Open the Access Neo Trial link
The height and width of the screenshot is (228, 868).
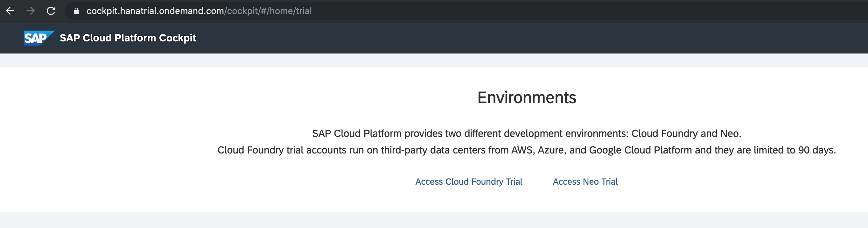coord(585,182)
